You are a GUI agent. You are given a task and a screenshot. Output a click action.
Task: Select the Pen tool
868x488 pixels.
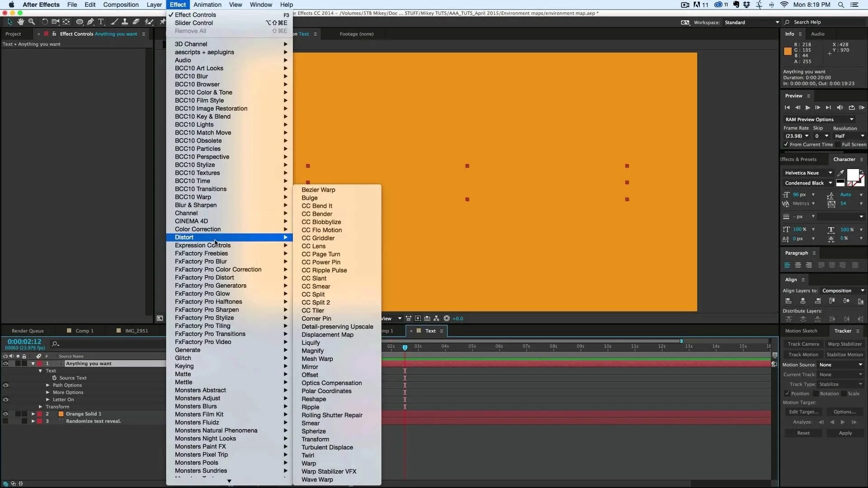click(x=90, y=22)
